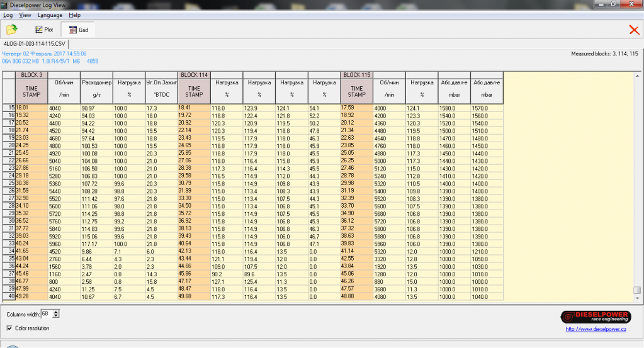Increase columns width with the up arrow

tap(57, 312)
